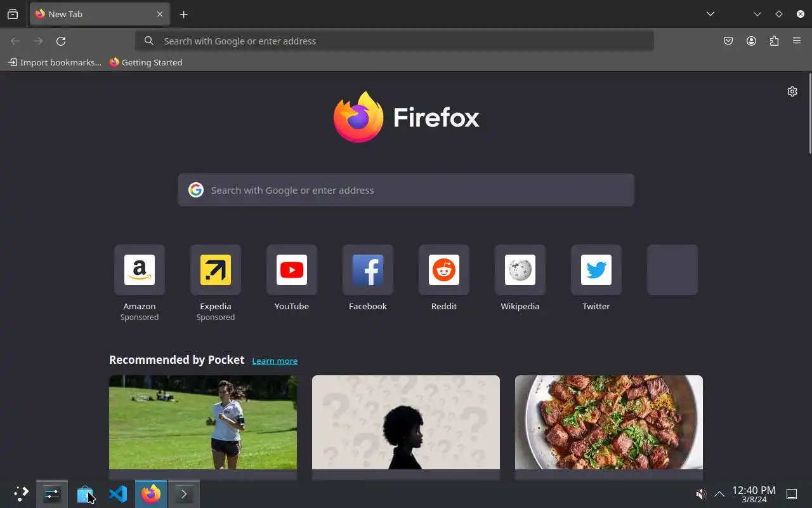Click the page vertical scrollbar
Screen dimensions: 812x508
pos(809,114)
